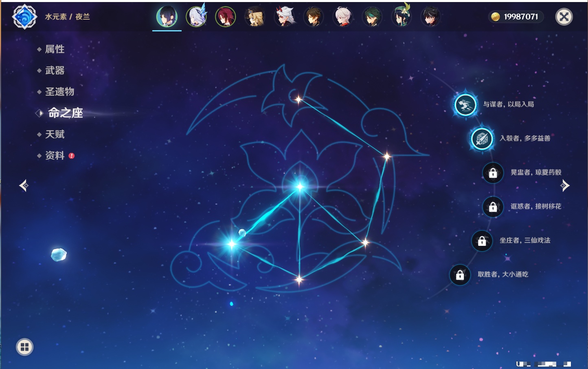This screenshot has width=588, height=369.
Task: Click the label 入彀者,多多益善
Action: [525, 138]
